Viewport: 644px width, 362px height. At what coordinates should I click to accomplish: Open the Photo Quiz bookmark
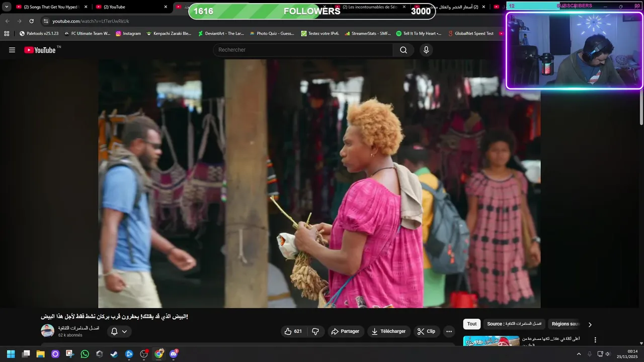272,34
